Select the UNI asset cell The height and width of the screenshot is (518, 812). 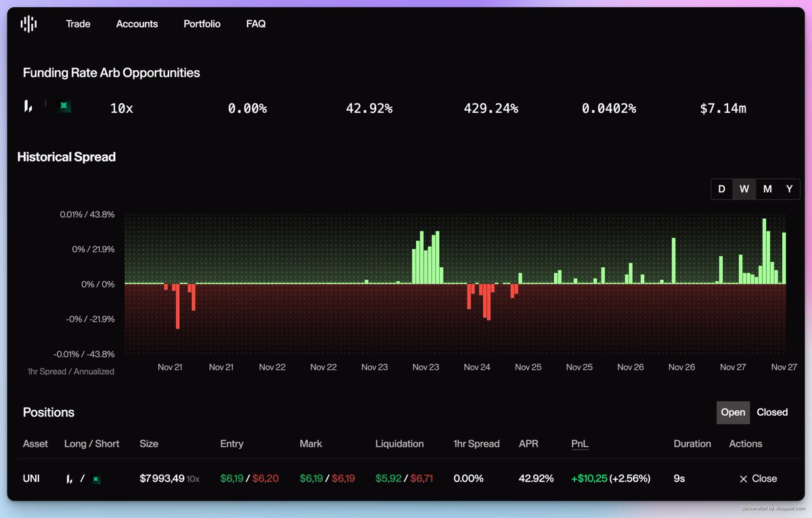pyautogui.click(x=31, y=478)
